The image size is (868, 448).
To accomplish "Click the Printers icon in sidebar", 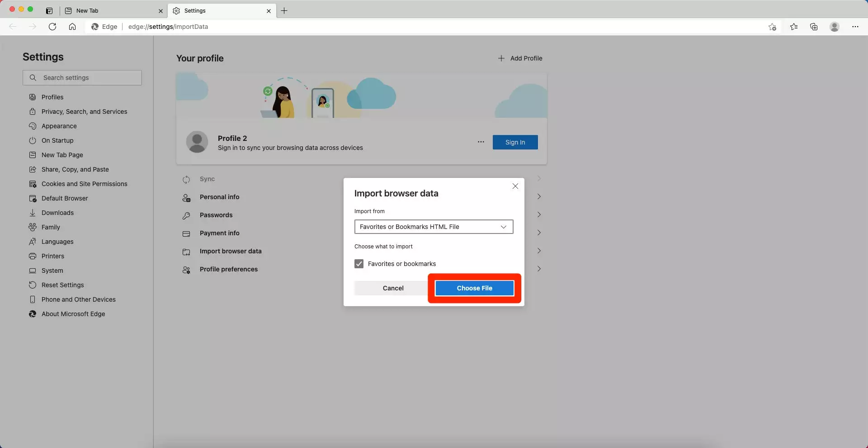I will click(x=33, y=256).
